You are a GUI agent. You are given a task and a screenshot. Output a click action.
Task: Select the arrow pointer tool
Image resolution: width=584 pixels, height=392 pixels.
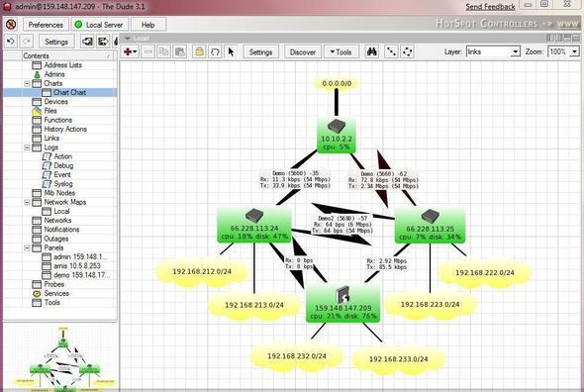coord(232,51)
